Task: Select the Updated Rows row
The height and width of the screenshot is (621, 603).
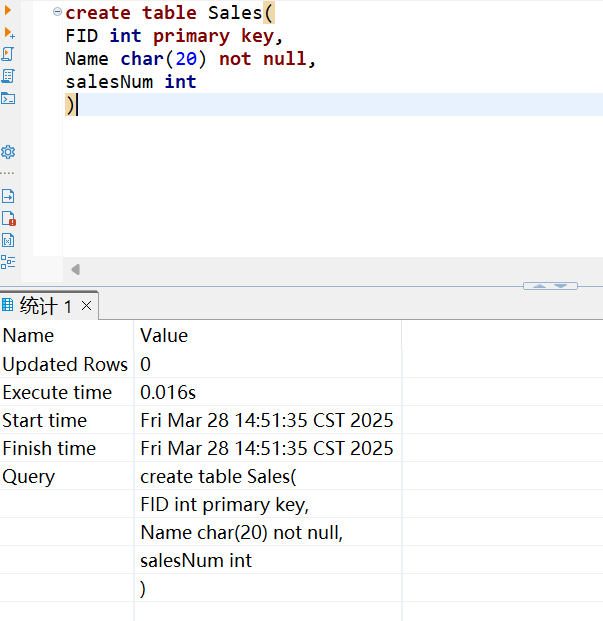Action: point(66,364)
